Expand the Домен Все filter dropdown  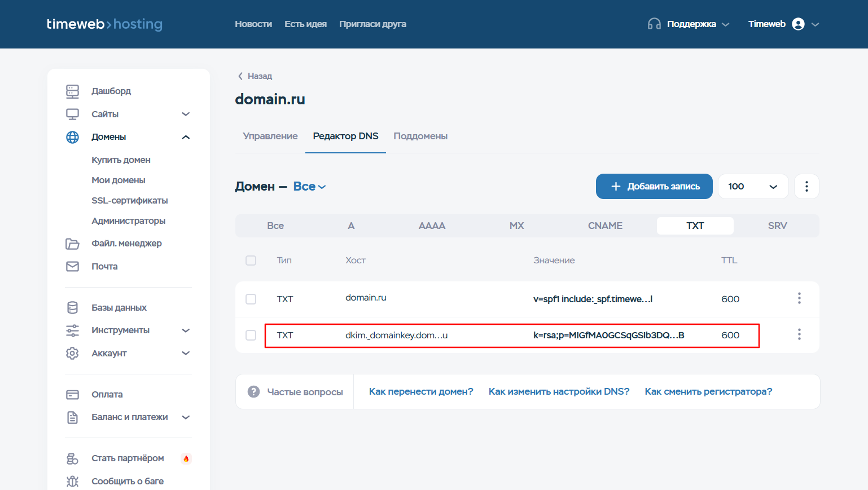click(309, 187)
